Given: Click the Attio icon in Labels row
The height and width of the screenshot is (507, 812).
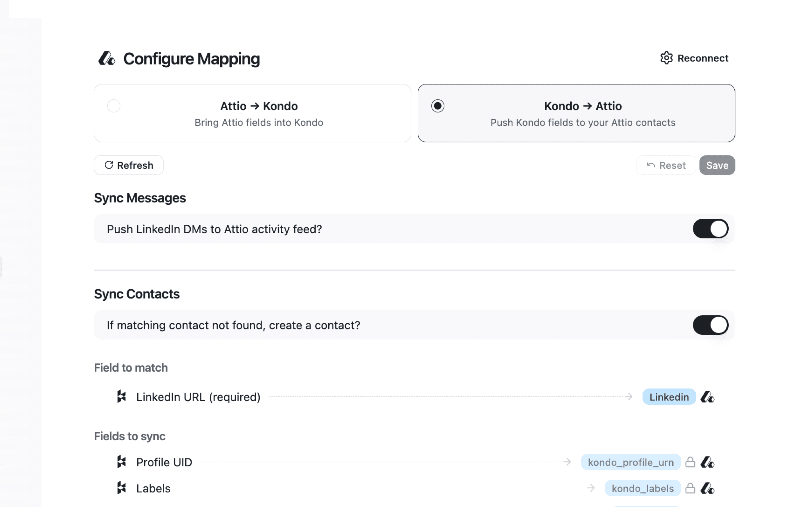Looking at the screenshot, I should [707, 488].
